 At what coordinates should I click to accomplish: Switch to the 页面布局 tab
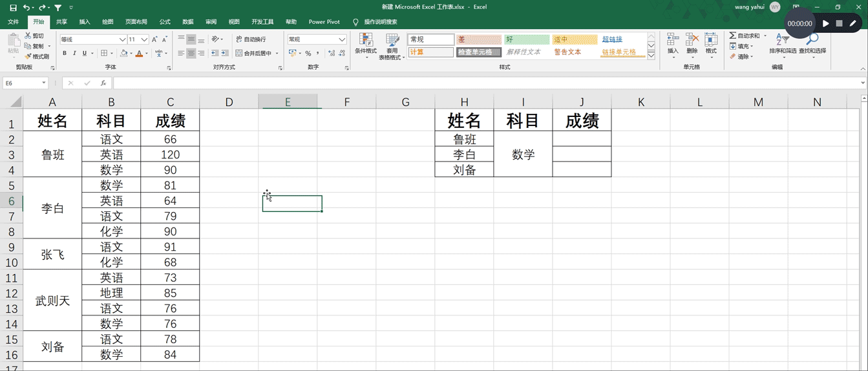[x=136, y=22]
